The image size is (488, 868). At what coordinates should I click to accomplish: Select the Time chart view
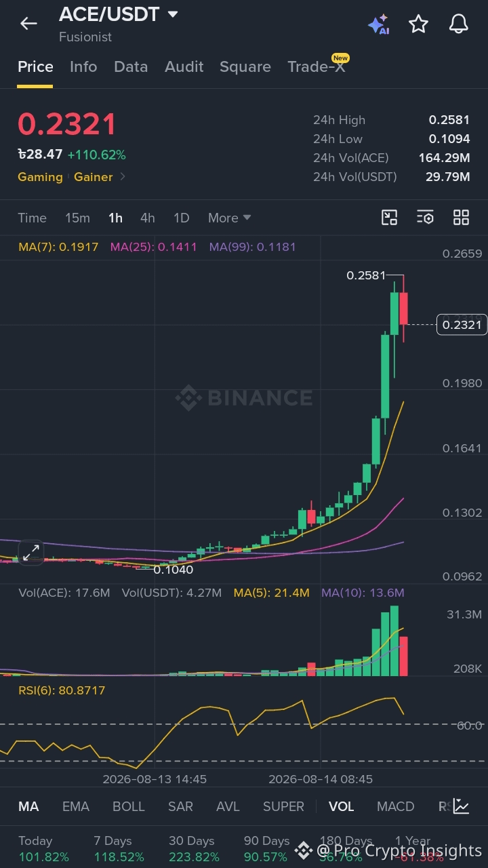[x=33, y=218]
